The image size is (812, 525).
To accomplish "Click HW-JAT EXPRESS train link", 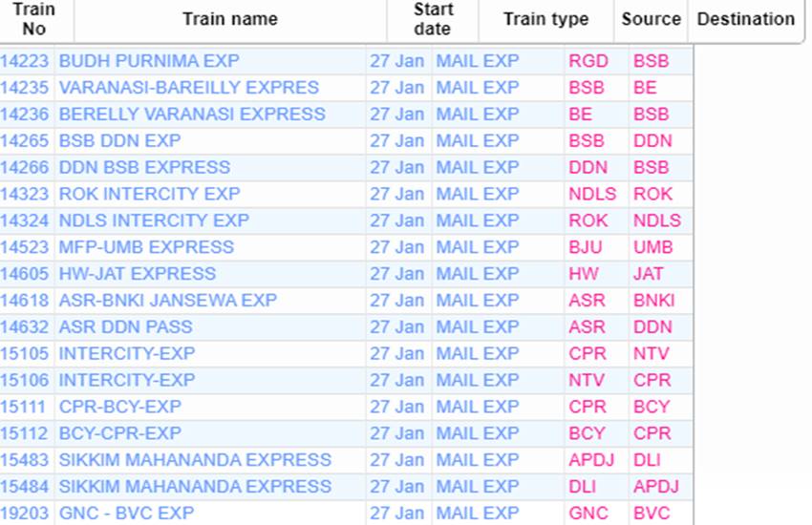I will click(x=138, y=274).
